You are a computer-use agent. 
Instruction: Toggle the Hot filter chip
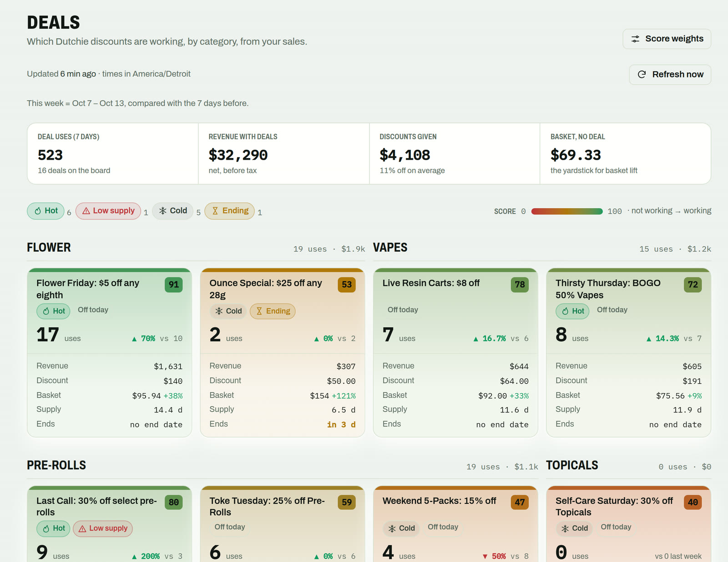[x=45, y=211]
